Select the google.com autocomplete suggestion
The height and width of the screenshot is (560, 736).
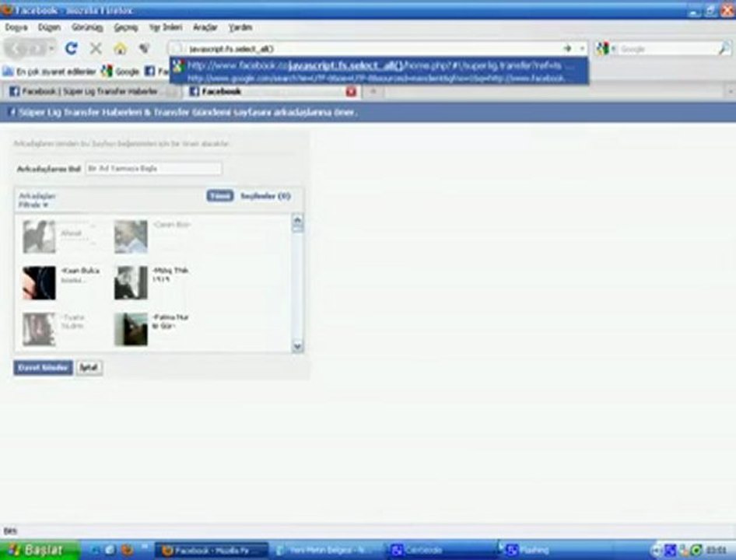(x=379, y=79)
